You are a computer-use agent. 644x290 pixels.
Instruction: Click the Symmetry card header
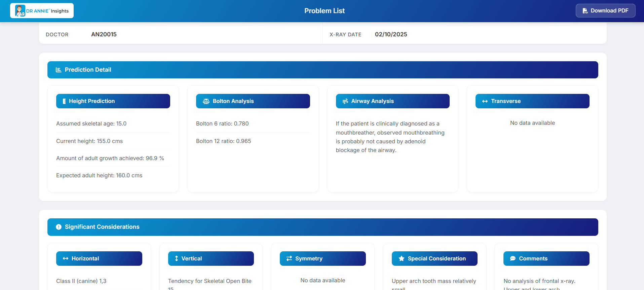point(323,259)
